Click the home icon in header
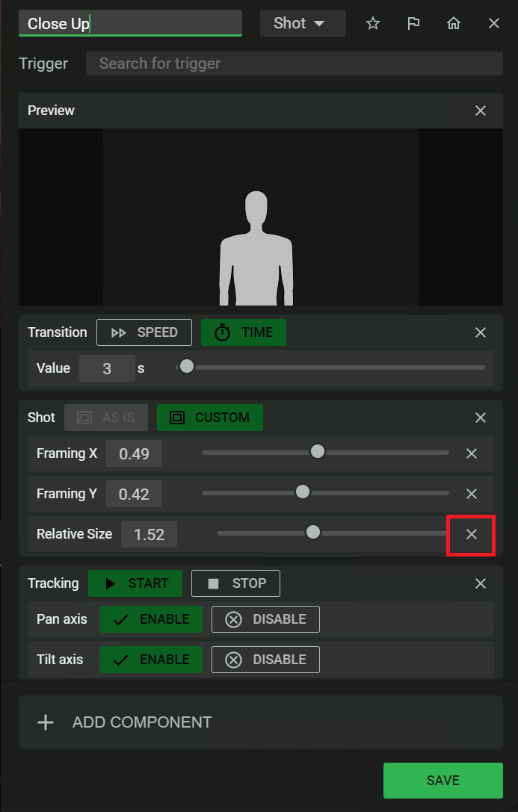This screenshot has width=518, height=812. tap(454, 23)
